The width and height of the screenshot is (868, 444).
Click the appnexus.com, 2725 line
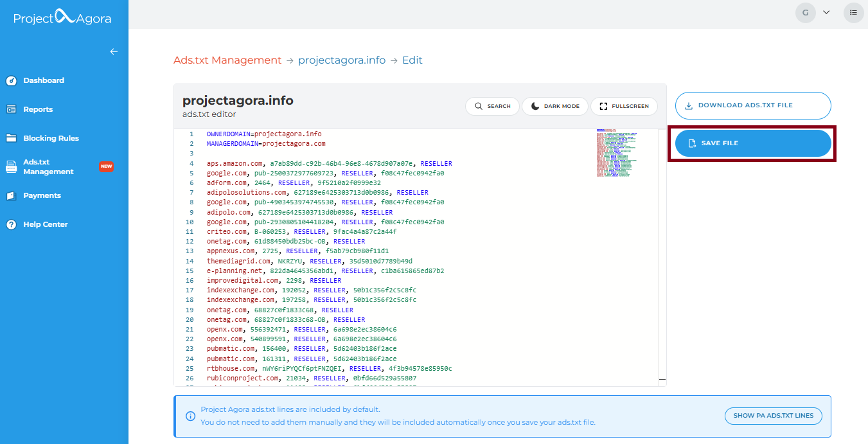297,251
